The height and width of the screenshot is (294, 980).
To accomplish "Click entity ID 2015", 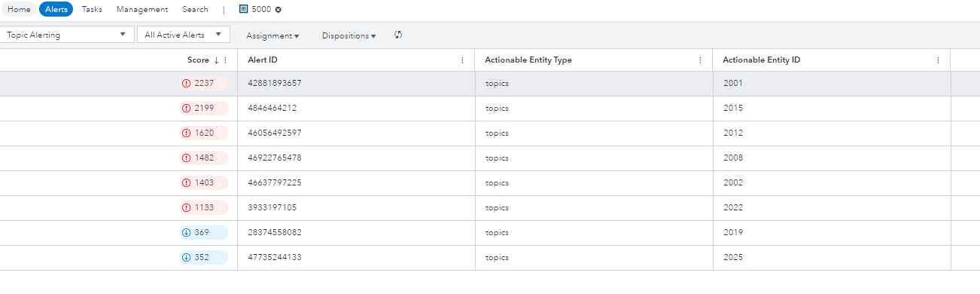I will [732, 109].
